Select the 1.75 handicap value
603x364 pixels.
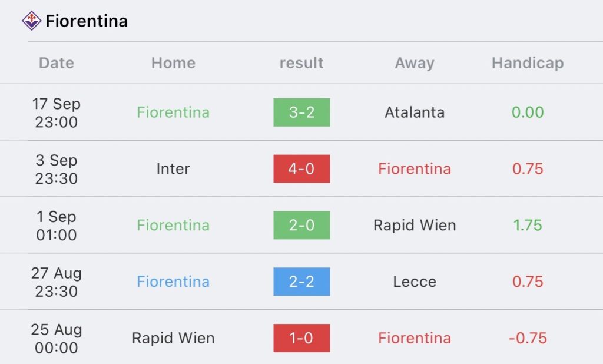528,226
